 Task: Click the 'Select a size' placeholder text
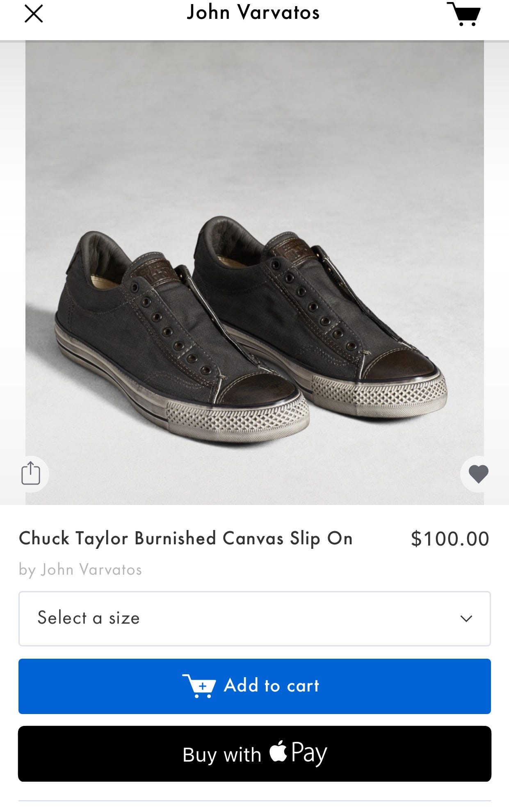pyautogui.click(x=89, y=618)
